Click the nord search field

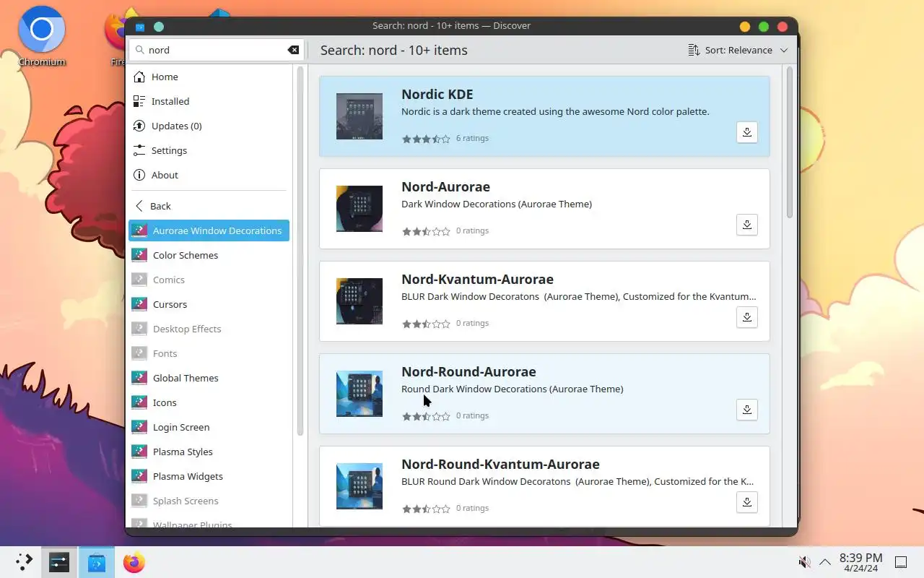pyautogui.click(x=216, y=50)
